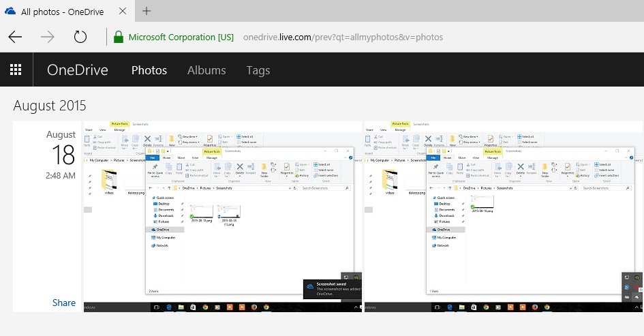This screenshot has width=644, height=336.
Task: Click the green padlock security icon
Action: [x=119, y=37]
